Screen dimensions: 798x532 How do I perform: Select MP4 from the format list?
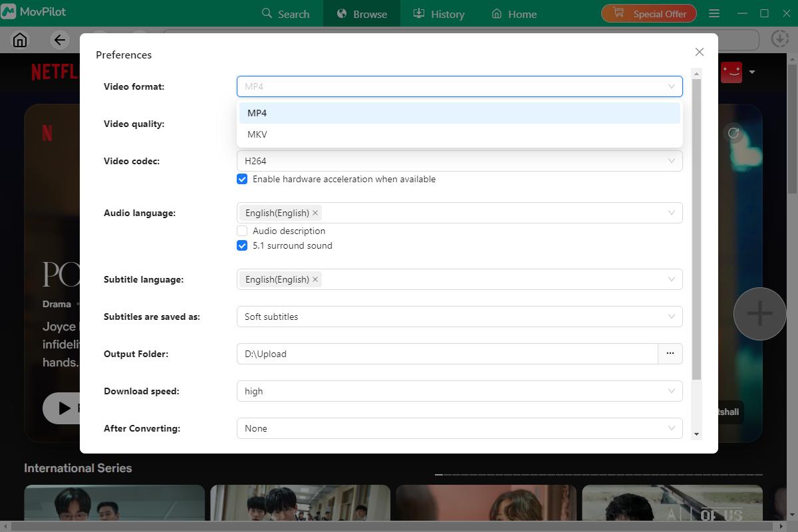[x=460, y=113]
